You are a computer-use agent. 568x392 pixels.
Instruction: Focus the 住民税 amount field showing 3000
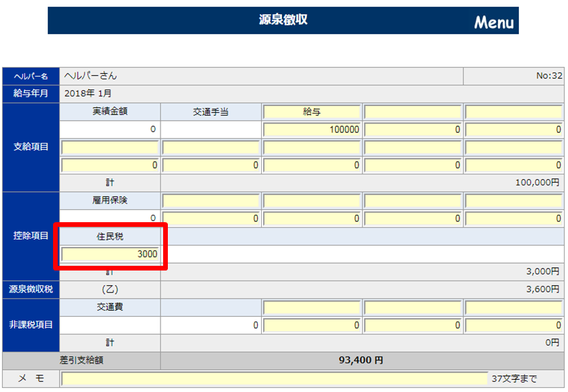110,254
